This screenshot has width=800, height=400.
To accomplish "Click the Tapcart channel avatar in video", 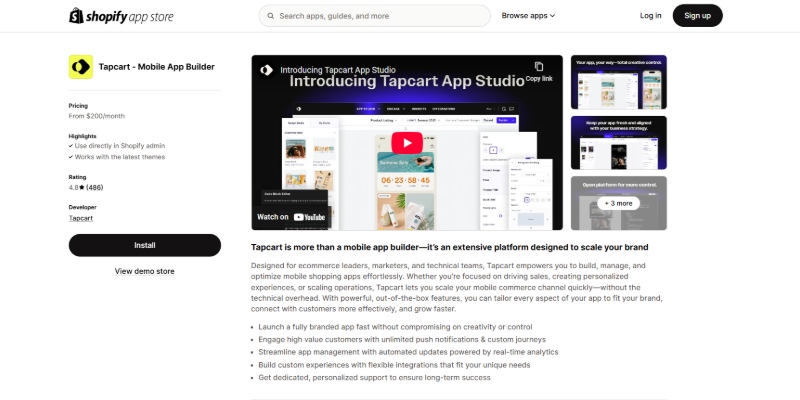I will pos(266,70).
